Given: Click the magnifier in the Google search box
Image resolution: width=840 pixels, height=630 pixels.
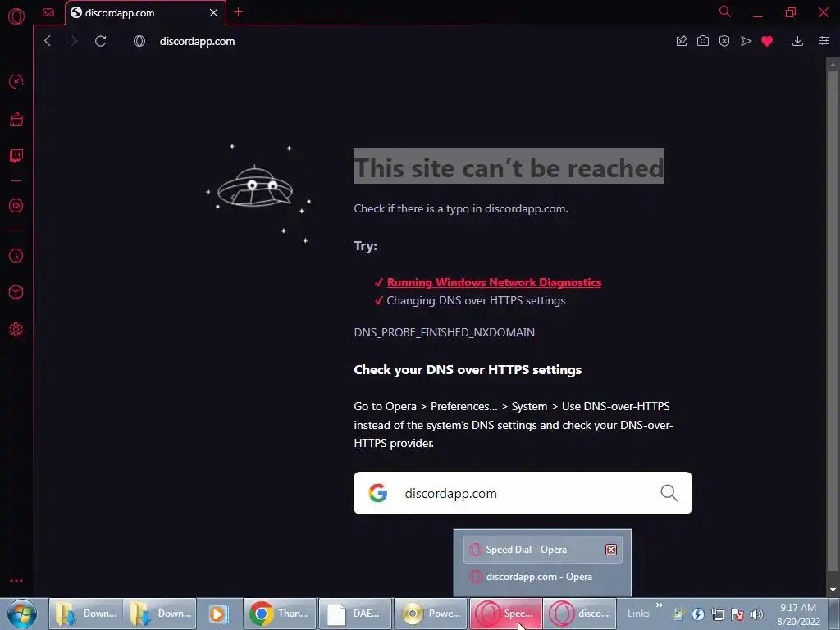Looking at the screenshot, I should point(669,493).
